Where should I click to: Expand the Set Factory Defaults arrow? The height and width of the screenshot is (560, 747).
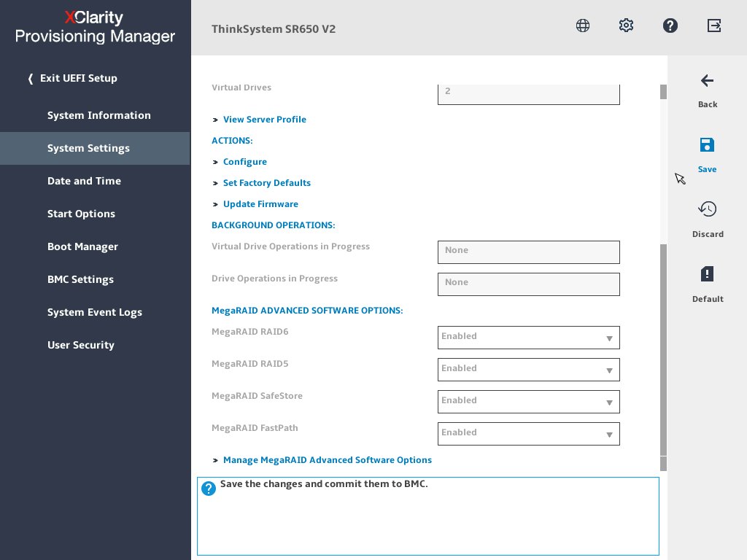(215, 183)
